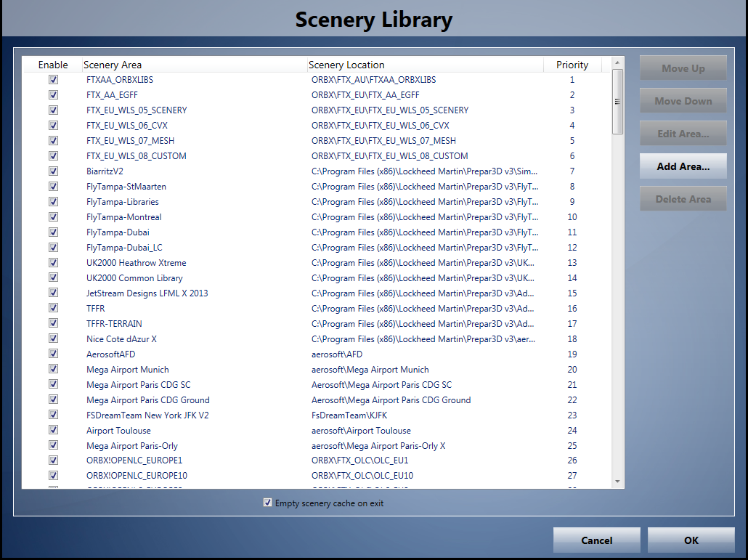
Task: Click priority value 27
Action: pyautogui.click(x=572, y=476)
